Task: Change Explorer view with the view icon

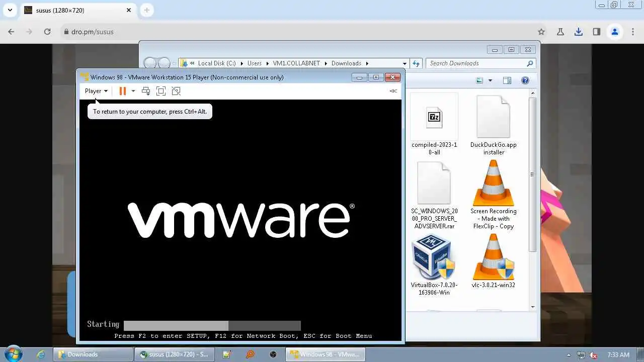Action: click(x=479, y=80)
